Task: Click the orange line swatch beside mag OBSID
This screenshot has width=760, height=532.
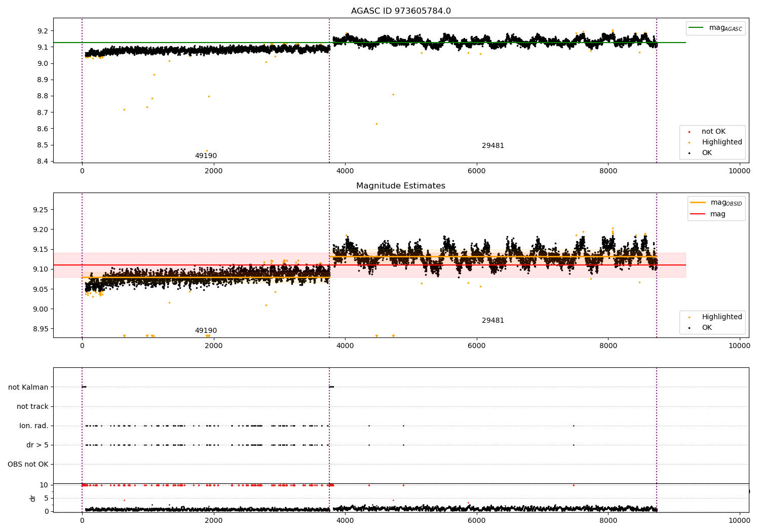Action: 698,203
